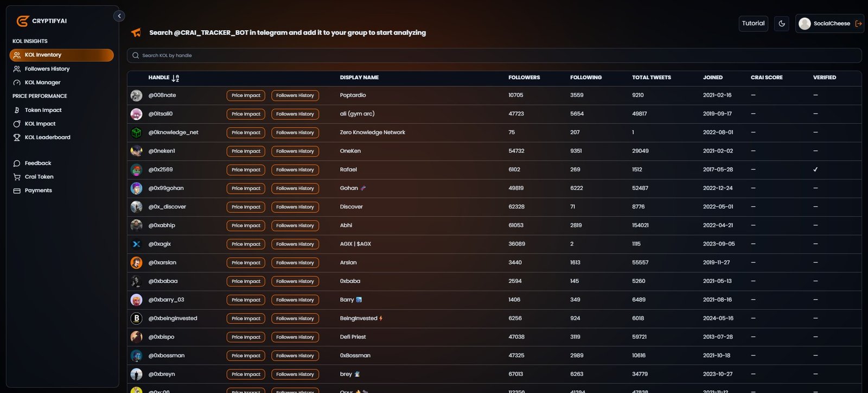Sort by handle using the A-Z icon

point(175,78)
